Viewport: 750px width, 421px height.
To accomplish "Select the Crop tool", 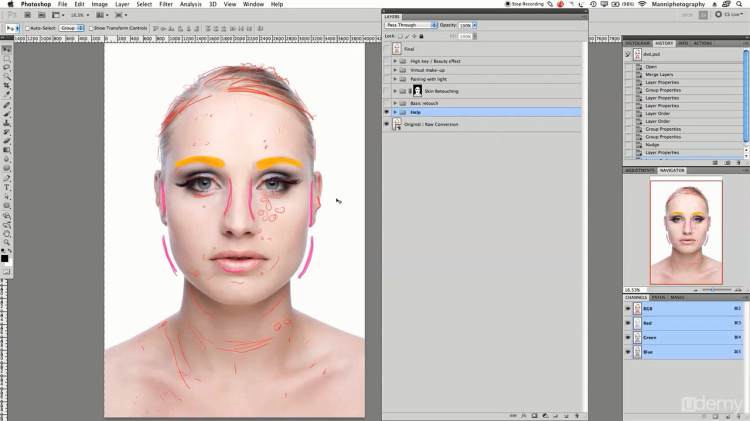I will (7, 86).
